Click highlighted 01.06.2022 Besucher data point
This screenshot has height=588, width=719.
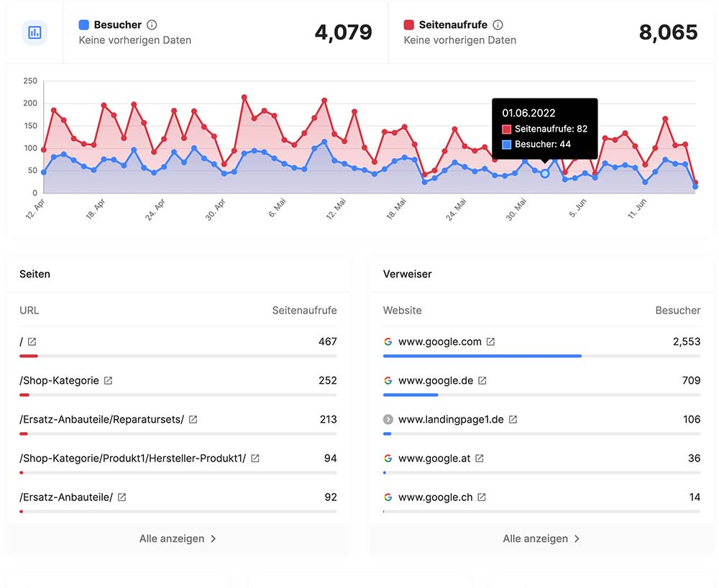coord(544,173)
